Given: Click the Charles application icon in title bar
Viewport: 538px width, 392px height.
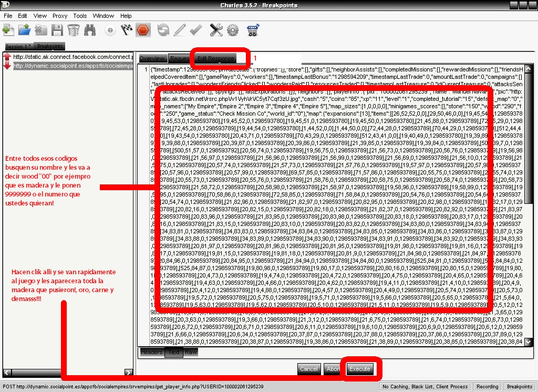Looking at the screenshot, I should (5, 4).
